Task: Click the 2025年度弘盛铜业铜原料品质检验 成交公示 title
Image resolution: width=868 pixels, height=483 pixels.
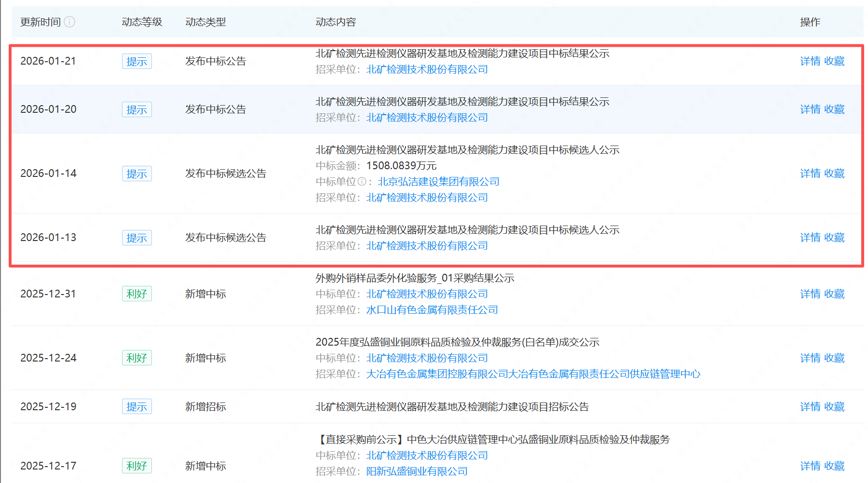Action: click(457, 342)
